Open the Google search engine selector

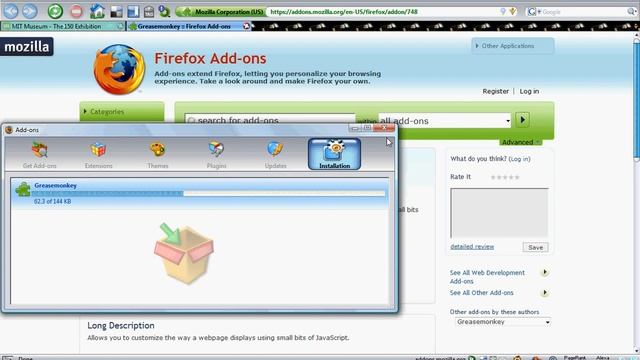[x=534, y=12]
